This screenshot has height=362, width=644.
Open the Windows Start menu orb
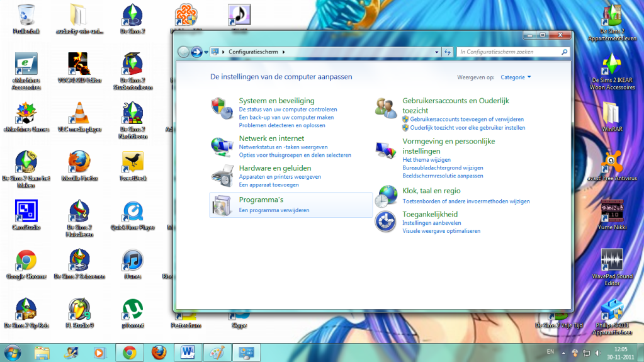(x=12, y=352)
